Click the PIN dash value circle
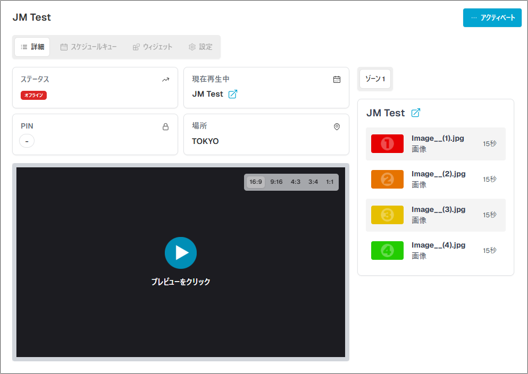Image resolution: width=528 pixels, height=374 pixels. click(x=27, y=141)
